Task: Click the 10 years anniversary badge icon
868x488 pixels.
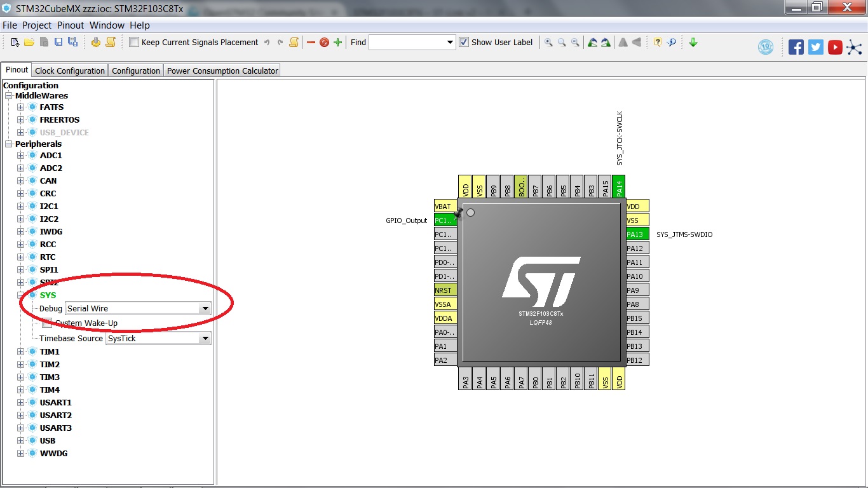Action: click(766, 47)
